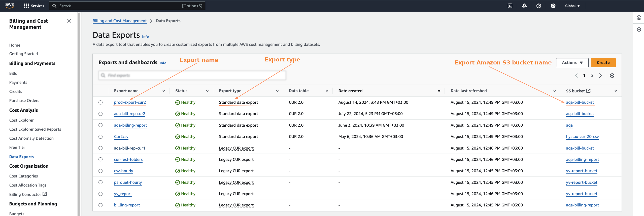The height and width of the screenshot is (216, 644).
Task: Open the Info link beside Exports and dashboards
Action: pyautogui.click(x=163, y=63)
